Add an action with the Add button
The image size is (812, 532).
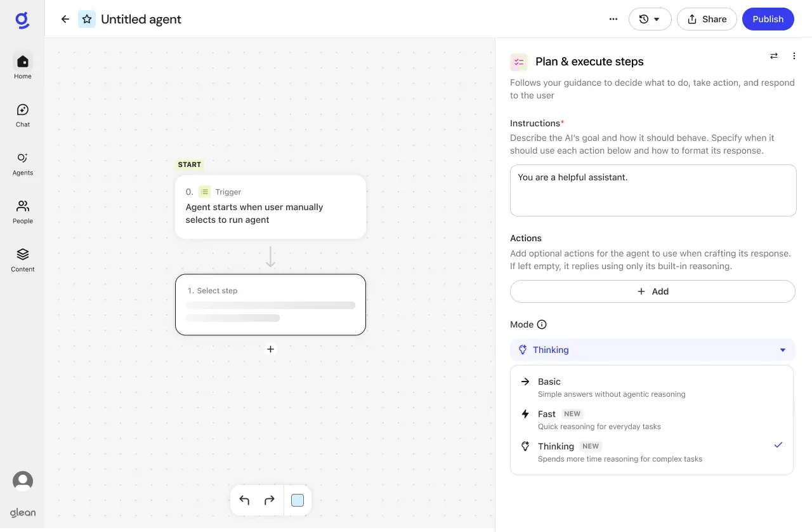(x=652, y=291)
